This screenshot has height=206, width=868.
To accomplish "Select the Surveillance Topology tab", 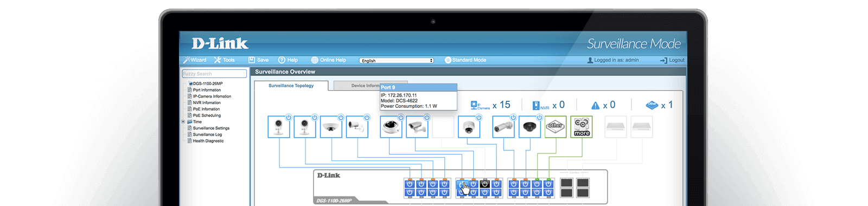I will tap(291, 86).
